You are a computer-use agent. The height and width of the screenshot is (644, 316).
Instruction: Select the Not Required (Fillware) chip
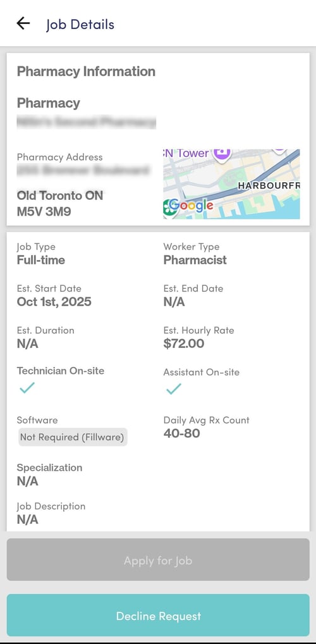pyautogui.click(x=72, y=437)
